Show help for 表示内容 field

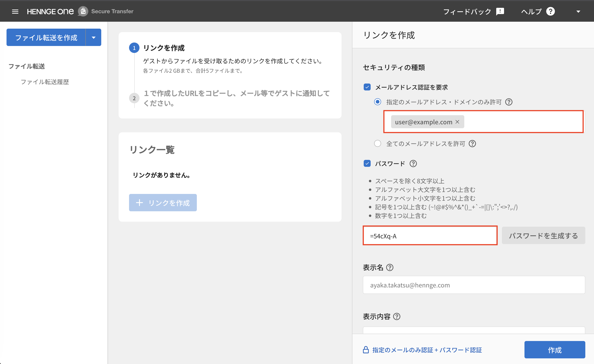tap(397, 316)
